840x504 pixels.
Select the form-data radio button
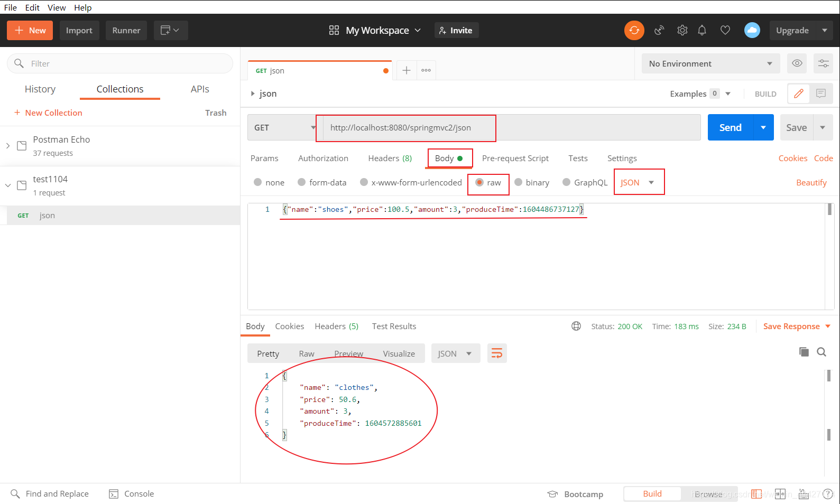[302, 182]
